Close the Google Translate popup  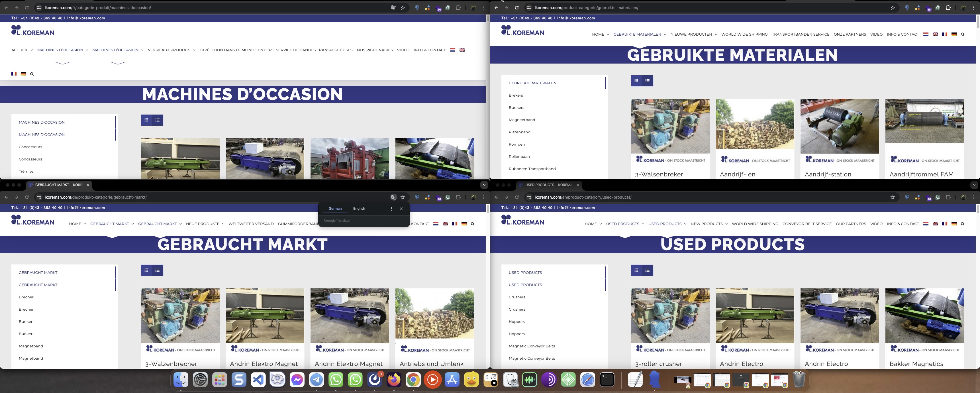coord(401,209)
